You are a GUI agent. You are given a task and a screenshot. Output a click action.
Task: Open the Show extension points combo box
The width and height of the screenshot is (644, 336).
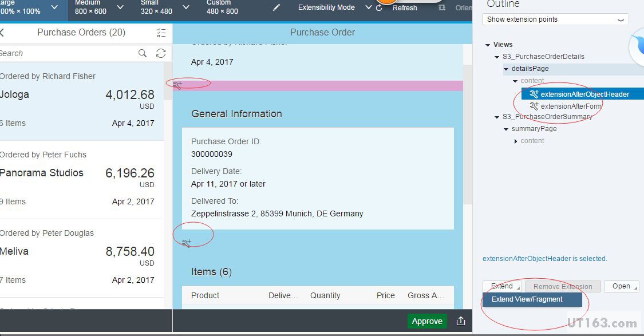[x=555, y=19]
